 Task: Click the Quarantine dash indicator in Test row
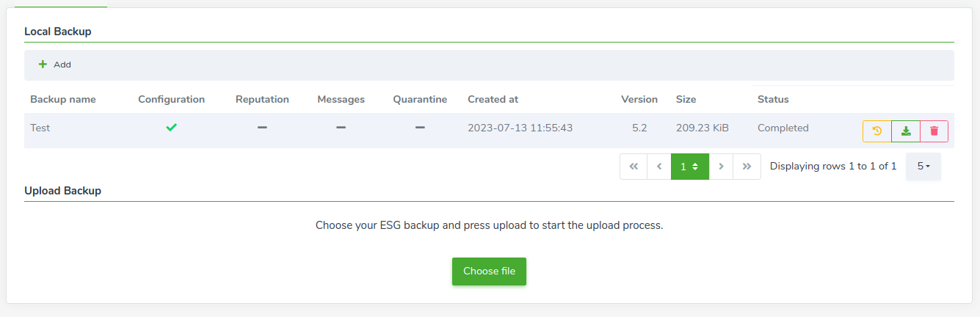(420, 128)
